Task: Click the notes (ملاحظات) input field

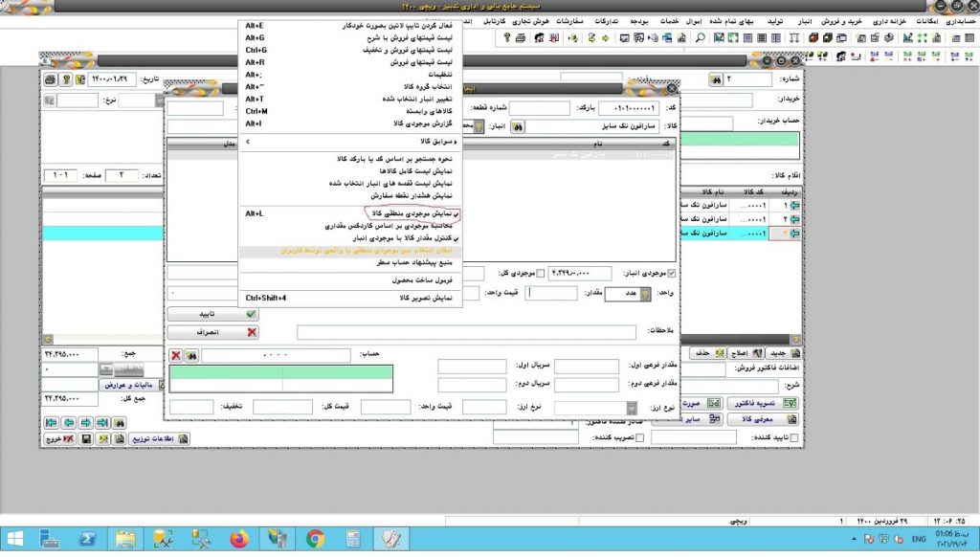Action: (x=466, y=332)
